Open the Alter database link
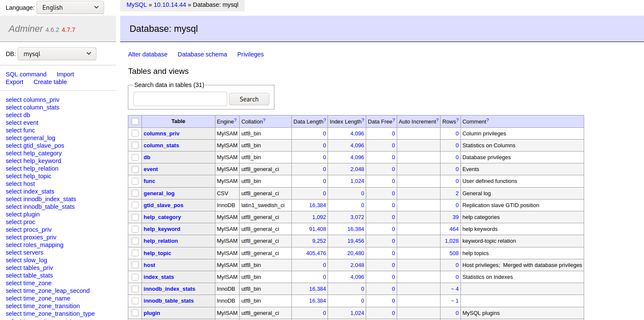Image resolution: width=644 pixels, height=320 pixels. (x=148, y=54)
